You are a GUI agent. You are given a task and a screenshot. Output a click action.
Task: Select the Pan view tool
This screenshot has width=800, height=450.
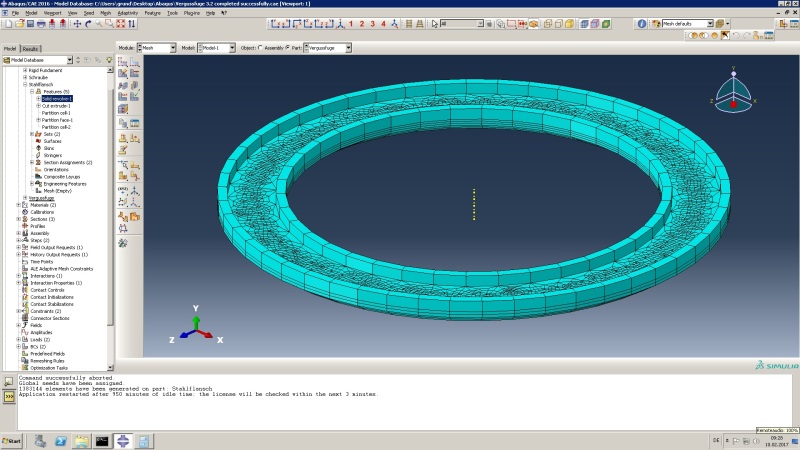pyautogui.click(x=77, y=24)
